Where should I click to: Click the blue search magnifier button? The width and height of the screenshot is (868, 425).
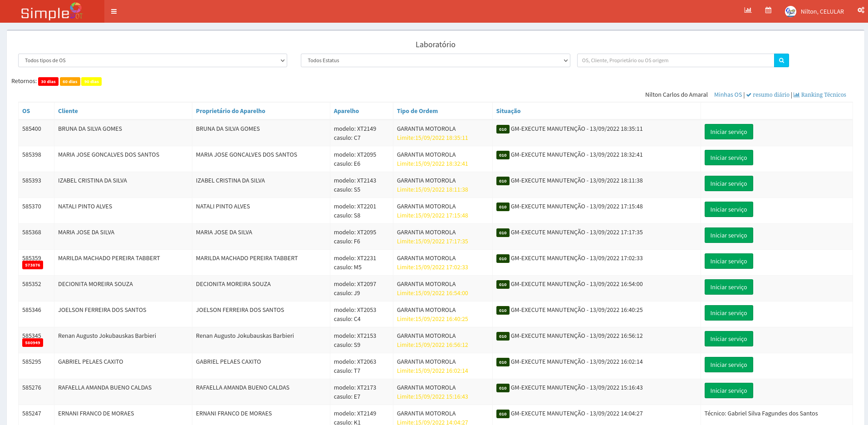pos(781,60)
